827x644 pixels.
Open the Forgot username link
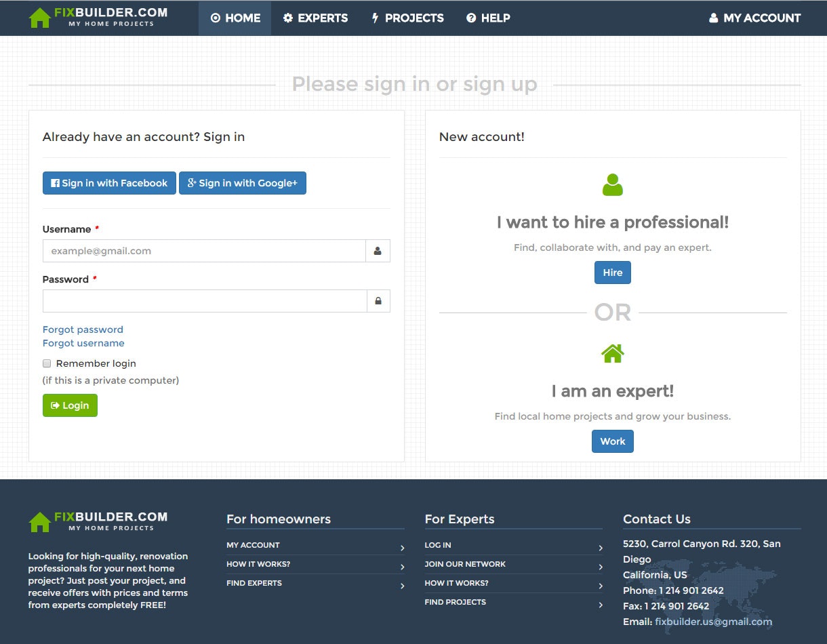(83, 343)
